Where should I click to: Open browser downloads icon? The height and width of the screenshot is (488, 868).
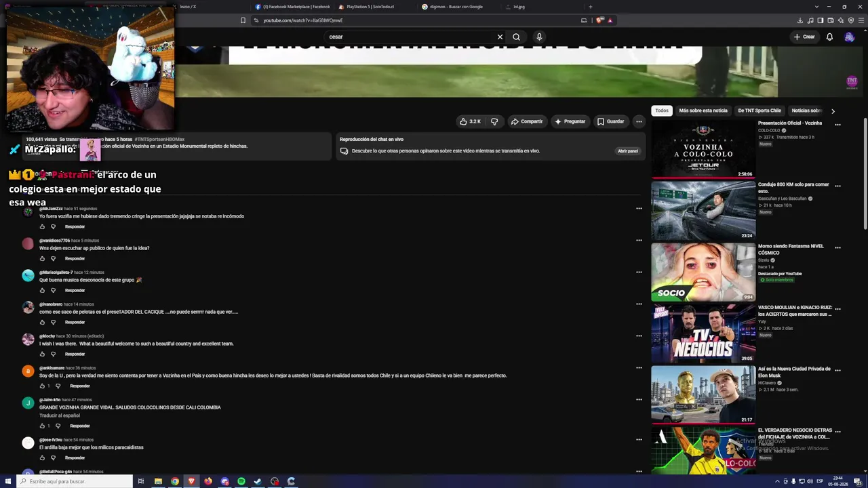tap(800, 20)
